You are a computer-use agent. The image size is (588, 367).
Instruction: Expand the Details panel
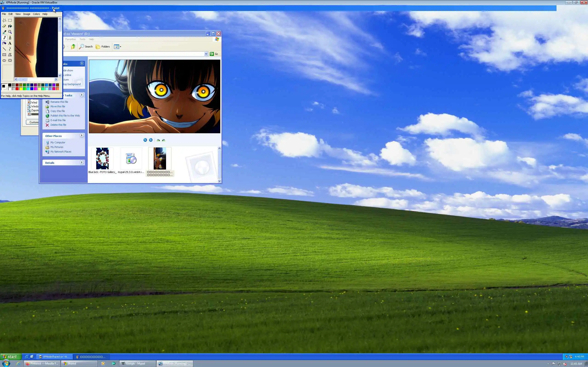[x=82, y=162]
